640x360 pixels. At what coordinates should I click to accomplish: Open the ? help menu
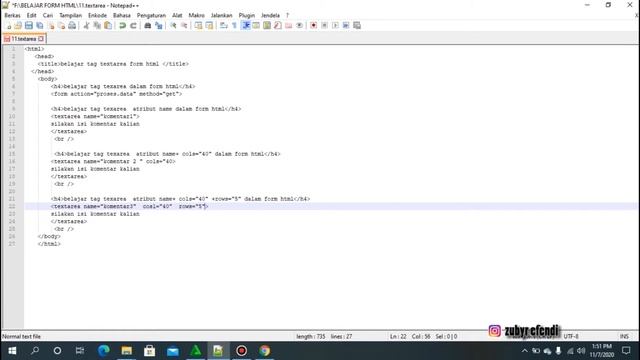[x=287, y=15]
